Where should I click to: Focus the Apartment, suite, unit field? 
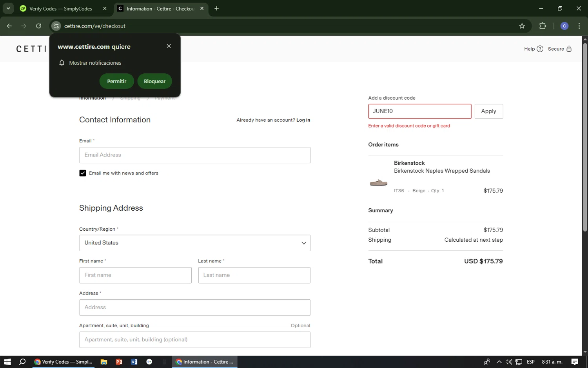point(195,340)
